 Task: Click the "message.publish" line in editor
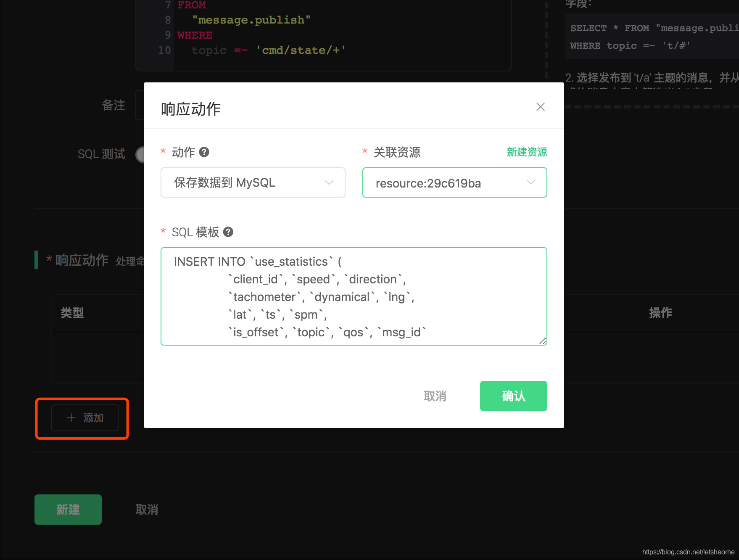coord(251,20)
